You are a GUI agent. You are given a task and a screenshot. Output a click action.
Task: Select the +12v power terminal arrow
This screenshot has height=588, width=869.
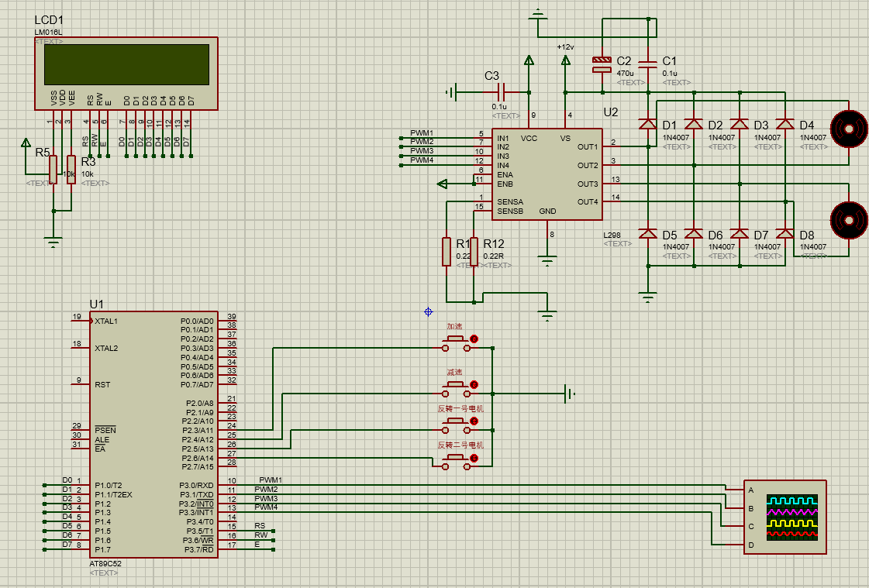pyautogui.click(x=565, y=60)
